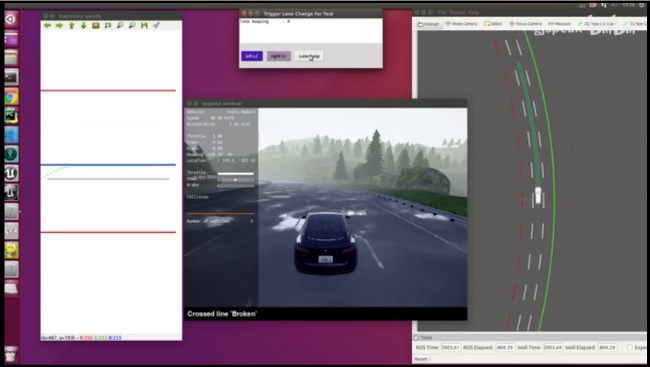Click the right arrow in trajectory plot toolbar
The image size is (650, 367).
[x=59, y=26]
